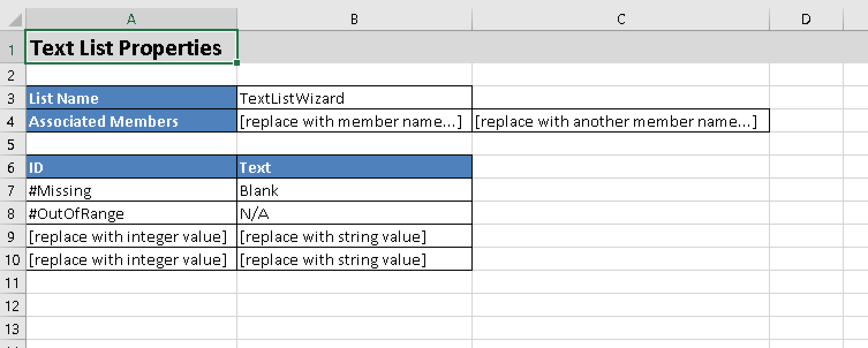Image resolution: width=868 pixels, height=348 pixels.
Task: Select column C header
Action: [621, 19]
